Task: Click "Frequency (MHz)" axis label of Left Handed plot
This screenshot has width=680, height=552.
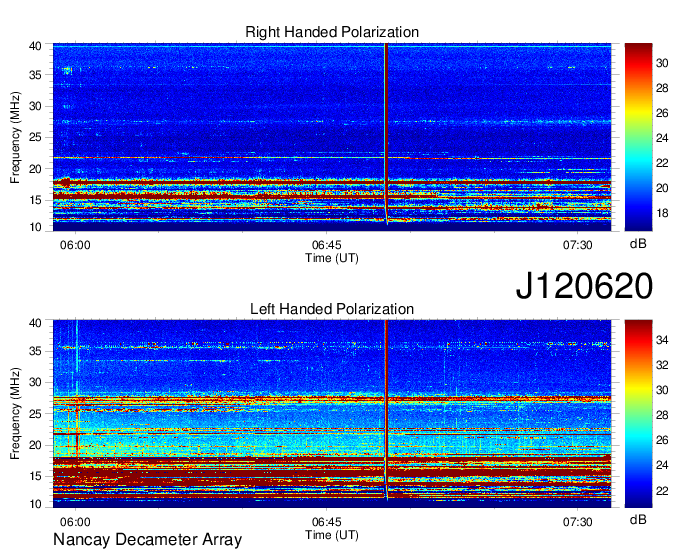Action: [x=15, y=414]
